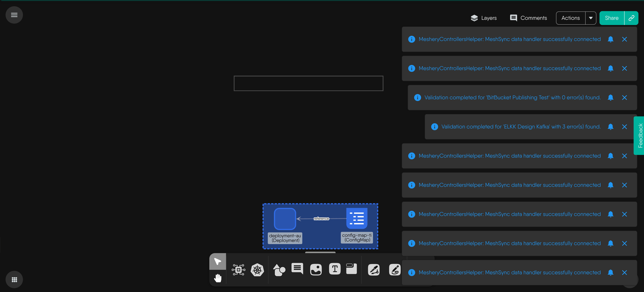Expand the grid apps launcher button
644x292 pixels.
(14, 280)
